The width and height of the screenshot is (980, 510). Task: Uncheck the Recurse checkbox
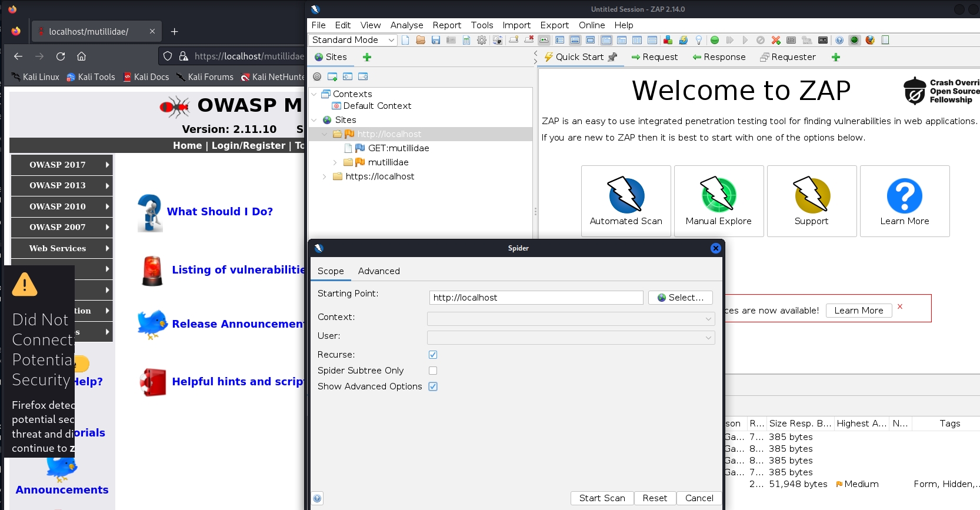click(x=433, y=355)
